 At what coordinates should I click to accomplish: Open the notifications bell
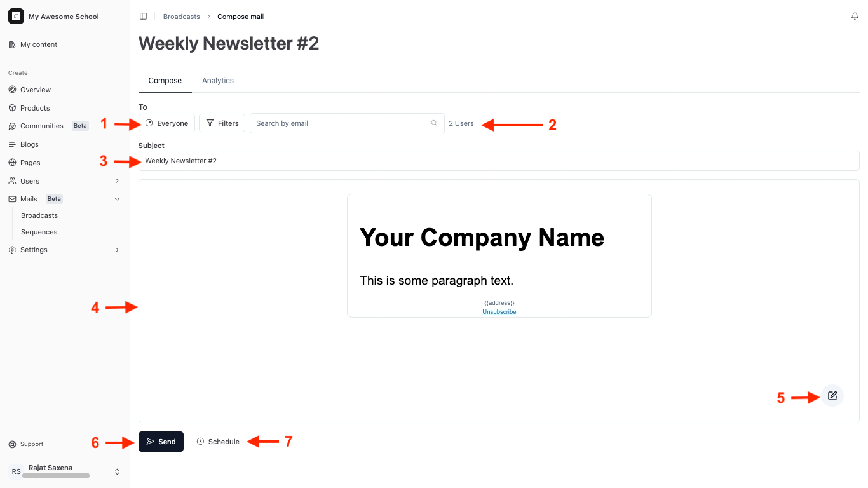[855, 17]
